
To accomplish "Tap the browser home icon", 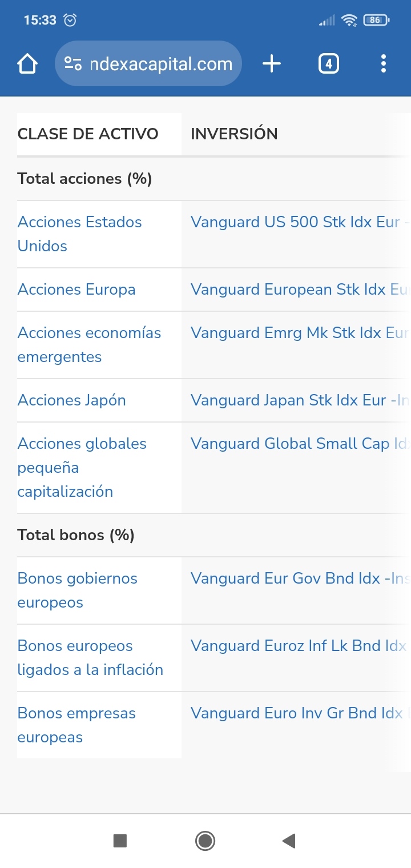I will pyautogui.click(x=27, y=64).
